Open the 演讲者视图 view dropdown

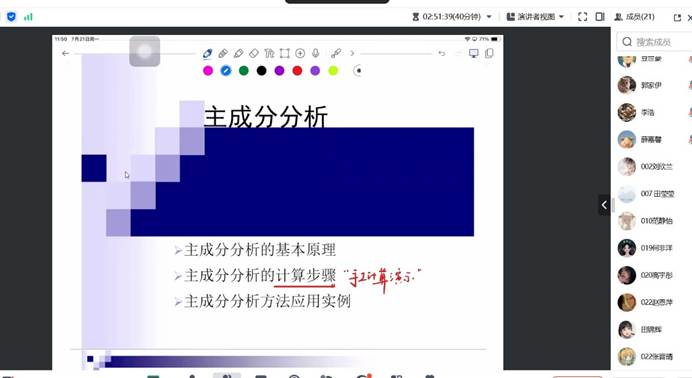click(x=535, y=17)
